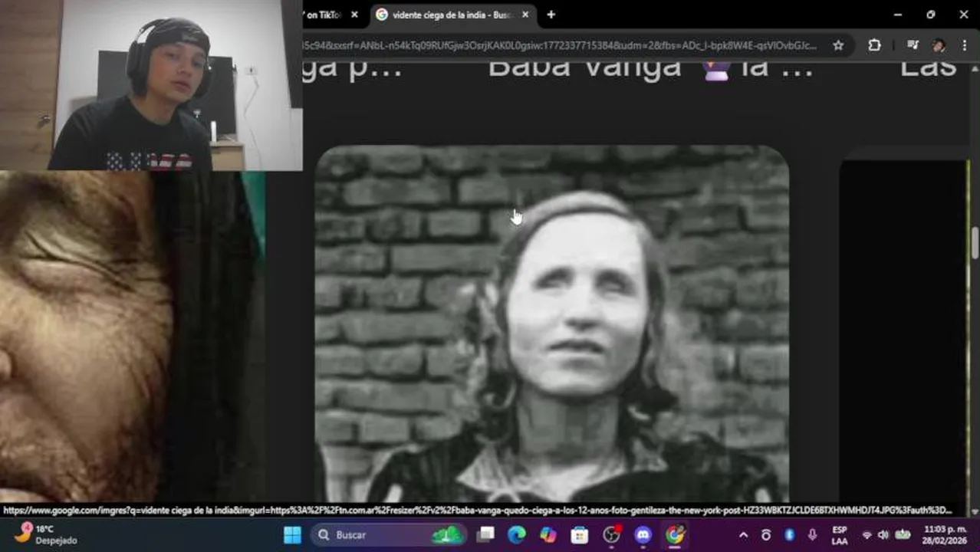The image size is (980, 552).
Task: Open the Chrome profile avatar
Action: (x=939, y=45)
